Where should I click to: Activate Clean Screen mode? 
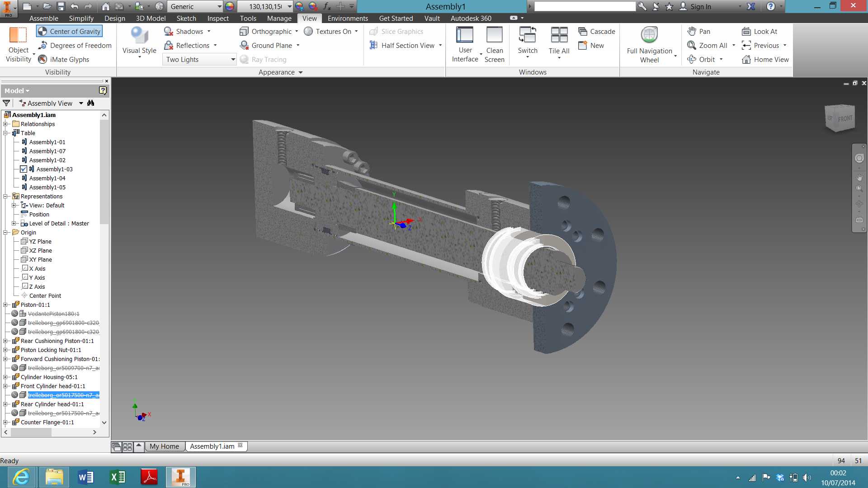click(495, 44)
